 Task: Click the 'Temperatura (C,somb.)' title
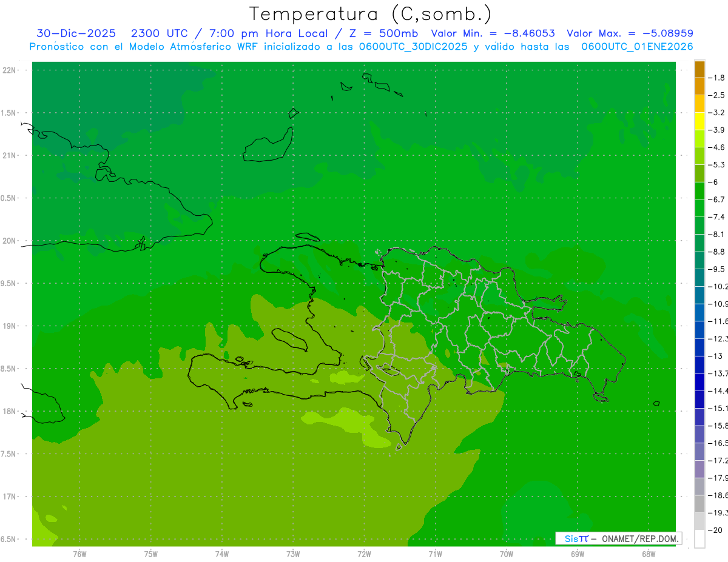(371, 14)
